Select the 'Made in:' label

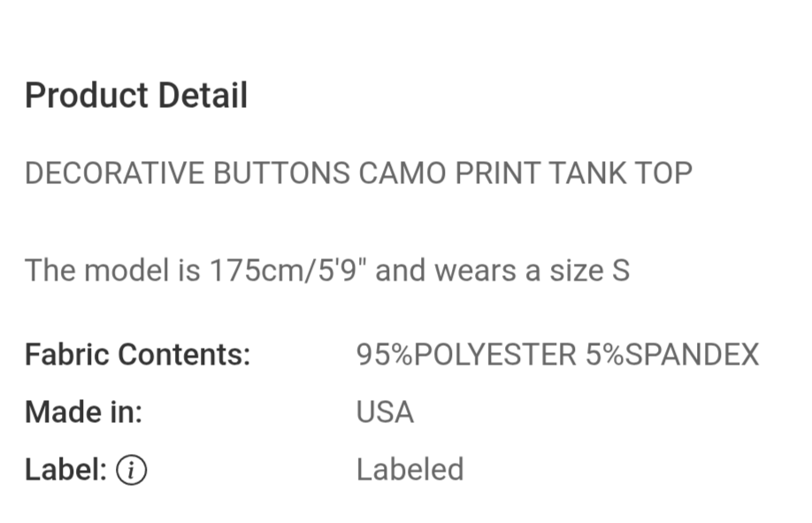[83, 412]
